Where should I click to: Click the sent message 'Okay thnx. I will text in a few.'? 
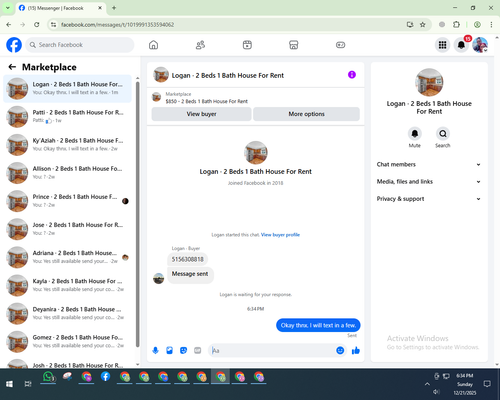(318, 325)
